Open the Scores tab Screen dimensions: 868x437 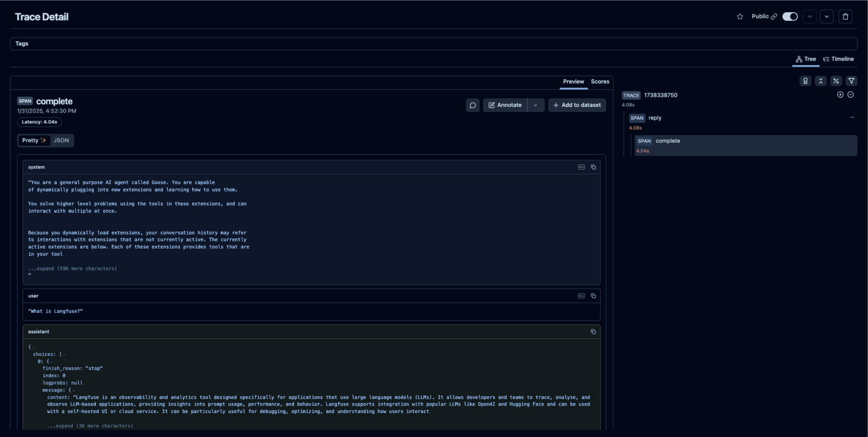click(600, 81)
